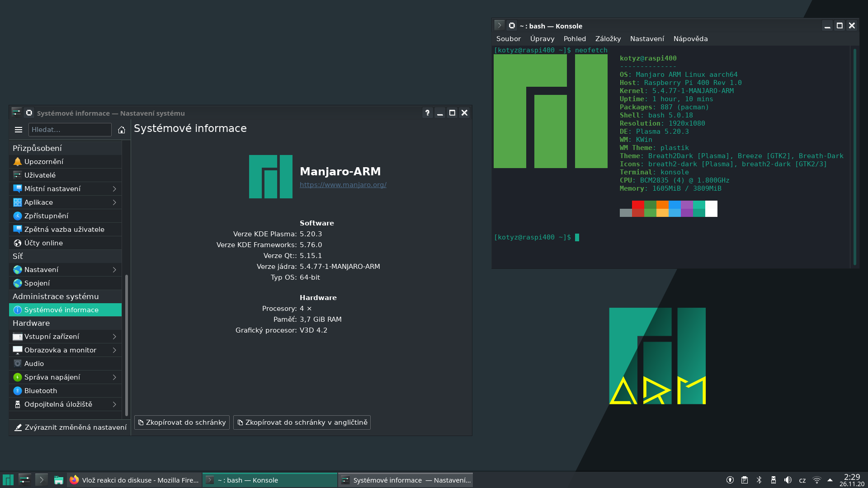Select Systémové informace in sidebar
The image size is (868, 488).
[x=65, y=310]
